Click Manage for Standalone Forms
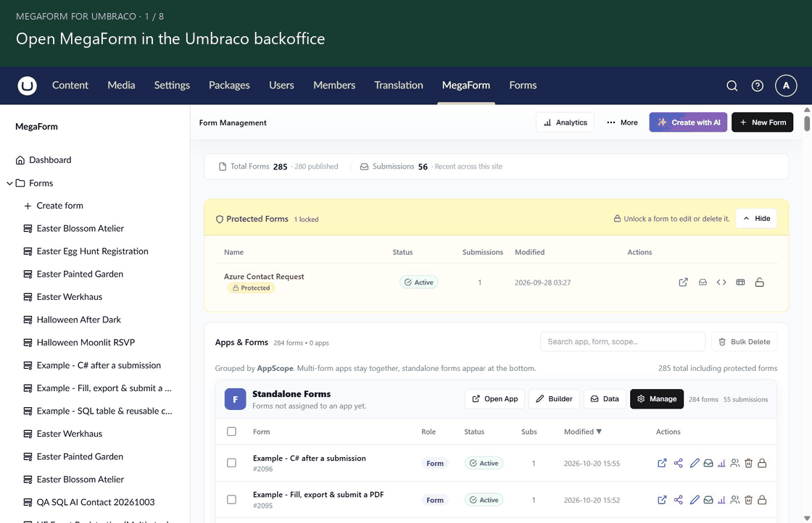The height and width of the screenshot is (523, 812). [x=657, y=399]
